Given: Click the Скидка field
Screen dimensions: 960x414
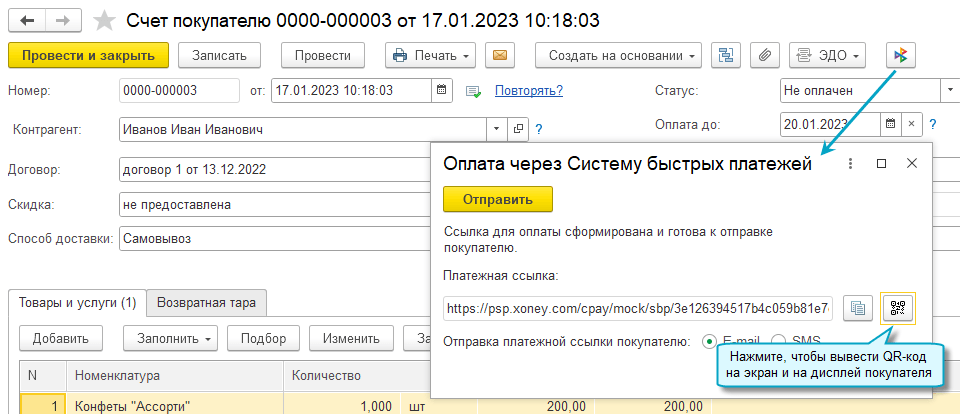Looking at the screenshot, I should click(x=275, y=205).
